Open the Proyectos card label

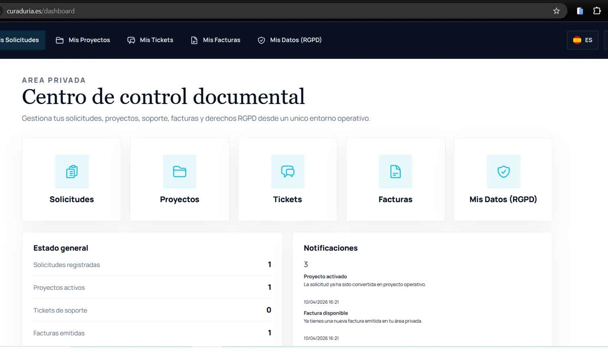[x=180, y=199]
